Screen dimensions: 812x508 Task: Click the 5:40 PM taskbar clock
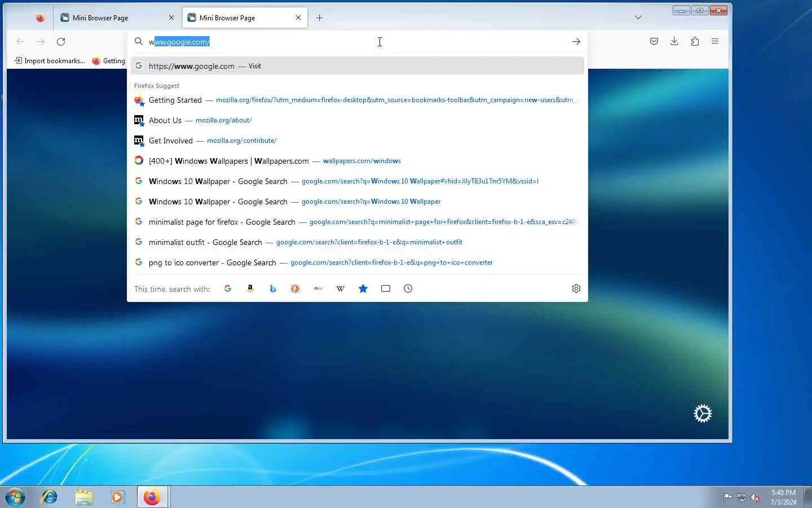(x=783, y=497)
